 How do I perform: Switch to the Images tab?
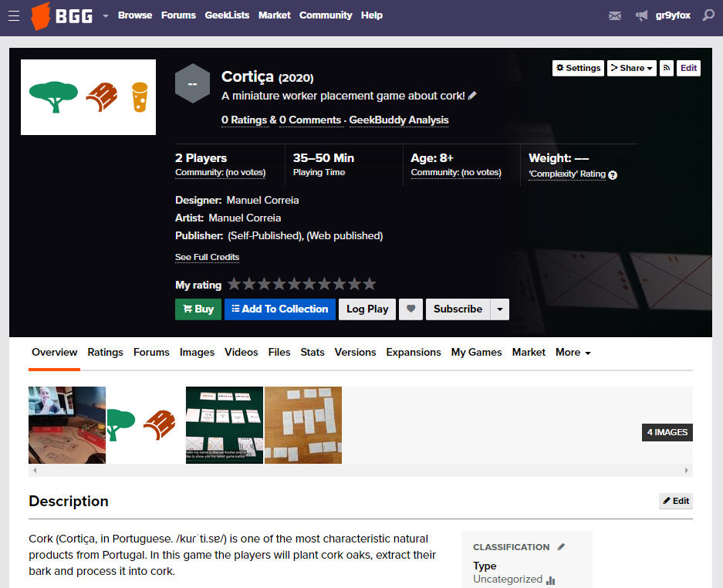click(197, 353)
